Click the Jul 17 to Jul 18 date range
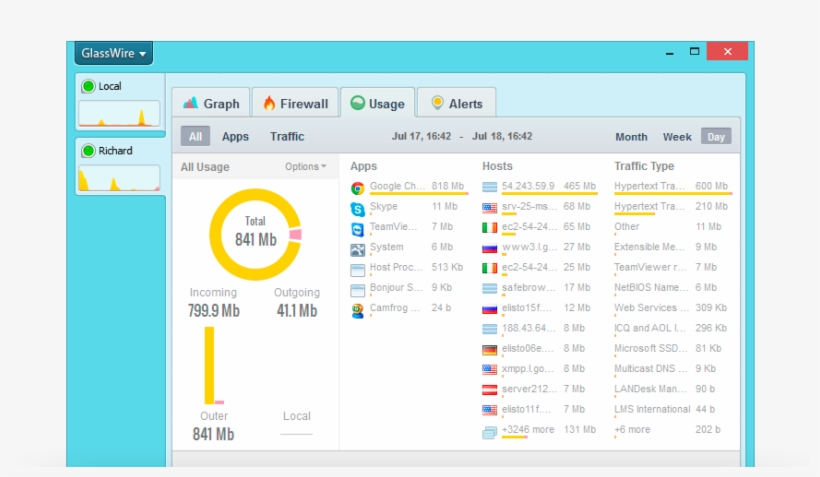Image resolution: width=820 pixels, height=477 pixels. click(x=462, y=137)
